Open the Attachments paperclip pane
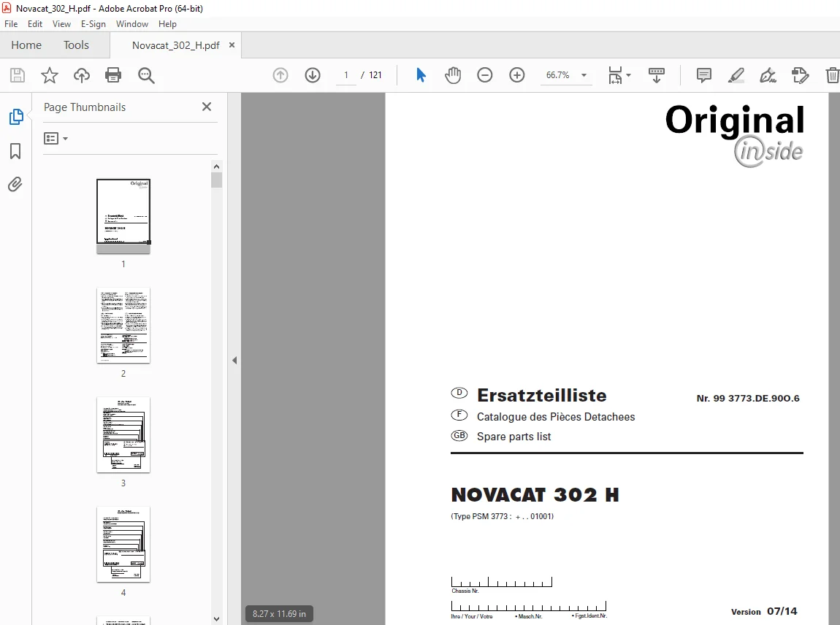The image size is (840, 625). tap(15, 185)
